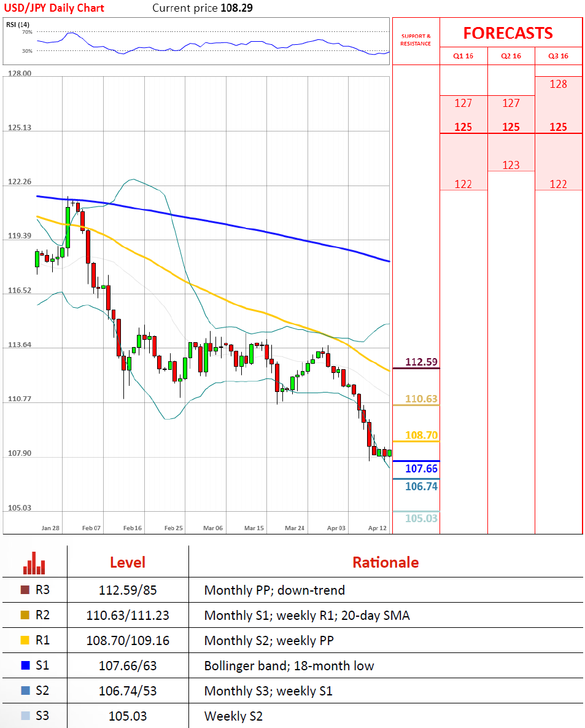Click the Level column header
585x728 pixels.
pos(128,562)
